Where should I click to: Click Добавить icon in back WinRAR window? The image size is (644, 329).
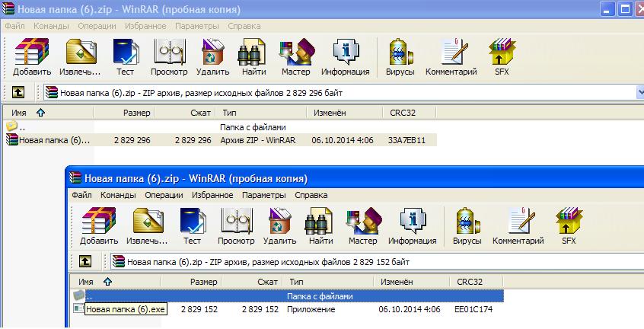32,56
